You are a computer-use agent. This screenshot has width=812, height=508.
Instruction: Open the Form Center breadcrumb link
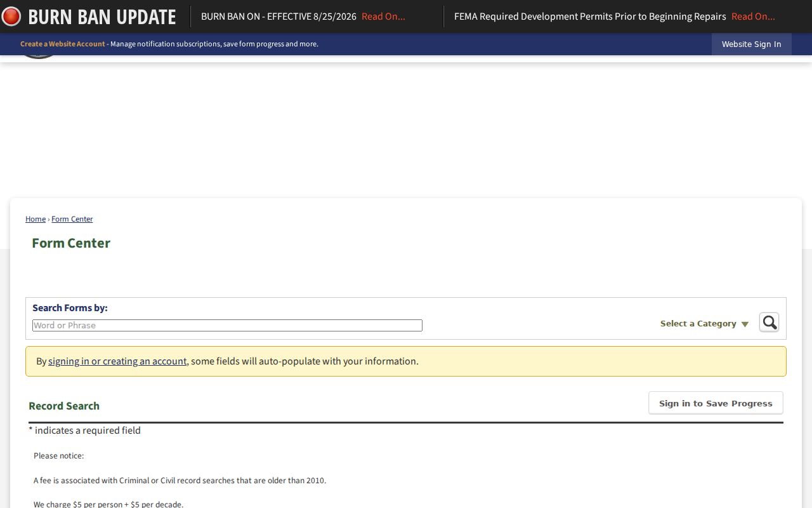pos(72,219)
